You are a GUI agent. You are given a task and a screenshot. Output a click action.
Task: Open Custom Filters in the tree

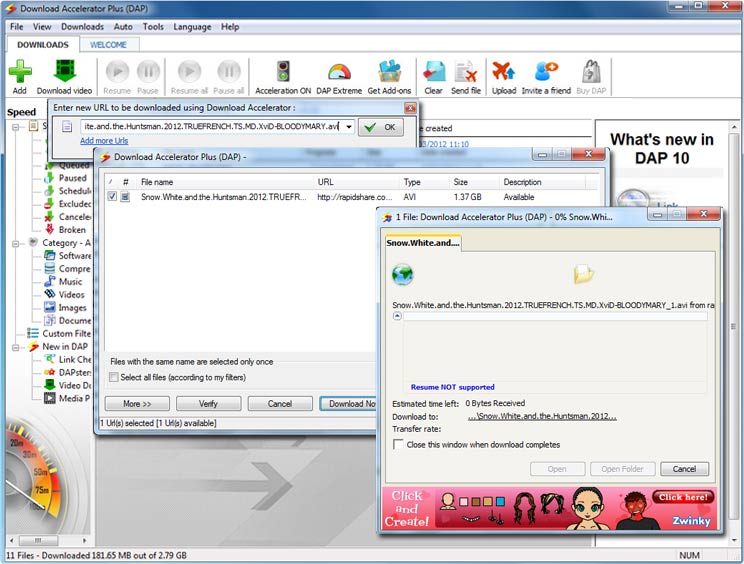(66, 333)
